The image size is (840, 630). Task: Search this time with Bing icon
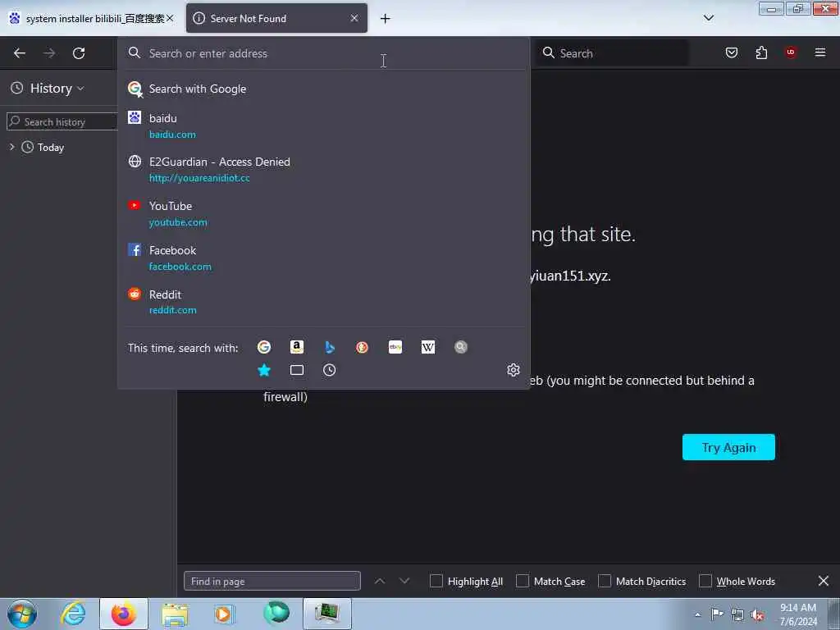pos(330,347)
